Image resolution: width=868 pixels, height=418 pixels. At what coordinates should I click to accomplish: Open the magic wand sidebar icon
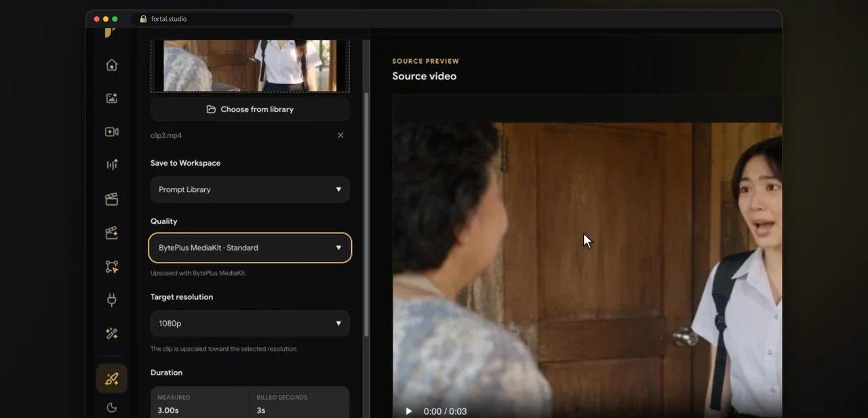click(112, 334)
